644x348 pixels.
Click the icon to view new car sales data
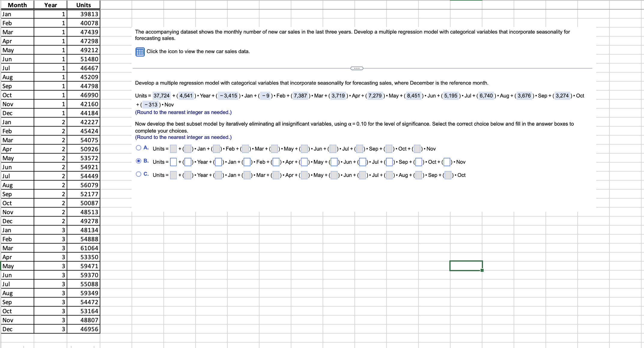139,52
